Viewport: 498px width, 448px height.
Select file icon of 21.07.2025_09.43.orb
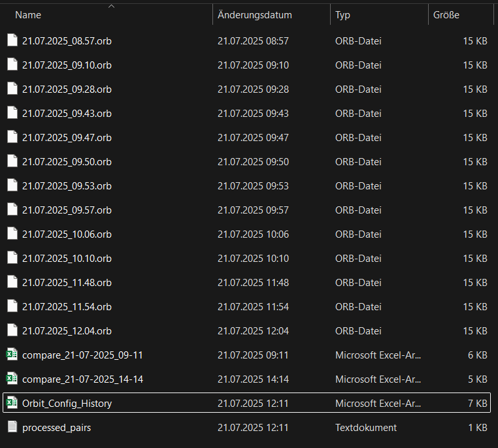tap(12, 112)
